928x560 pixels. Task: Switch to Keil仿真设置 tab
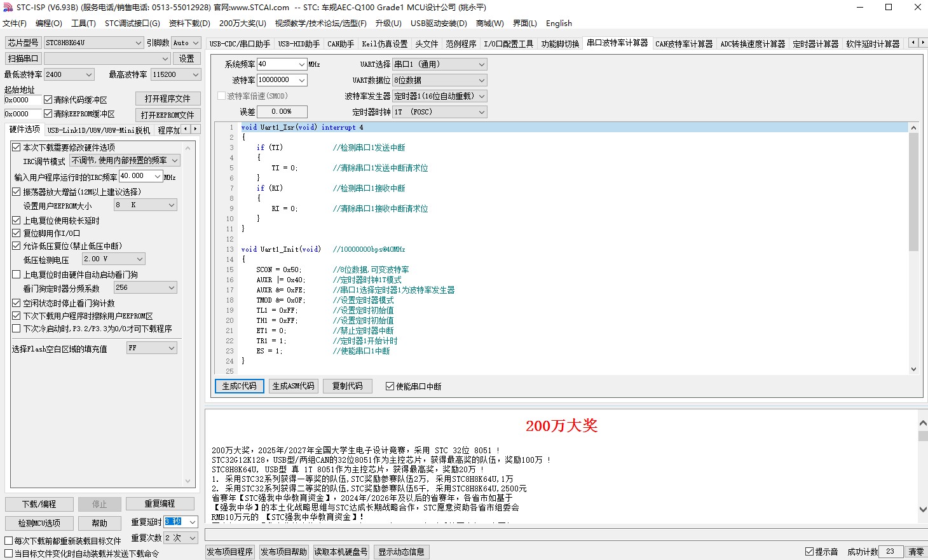click(x=385, y=44)
